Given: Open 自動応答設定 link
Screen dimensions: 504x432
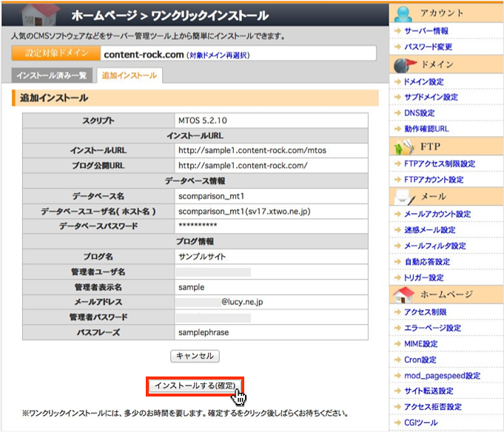Looking at the screenshot, I should coord(427,262).
